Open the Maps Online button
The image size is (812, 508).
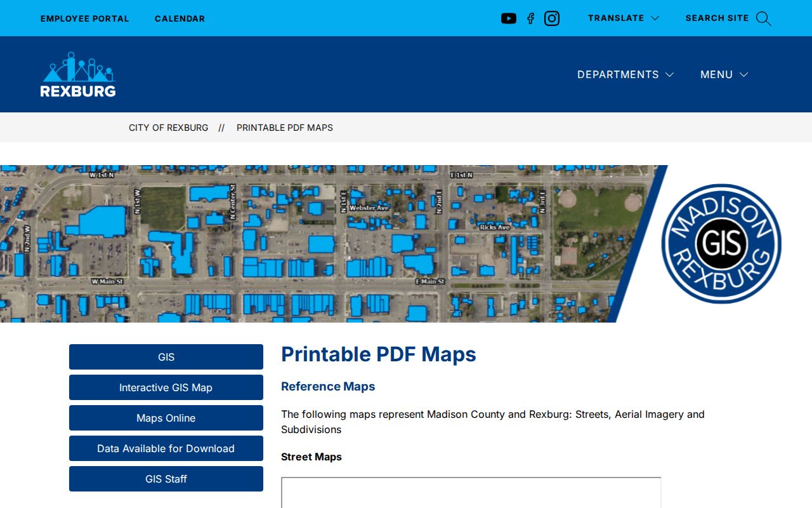pos(166,418)
